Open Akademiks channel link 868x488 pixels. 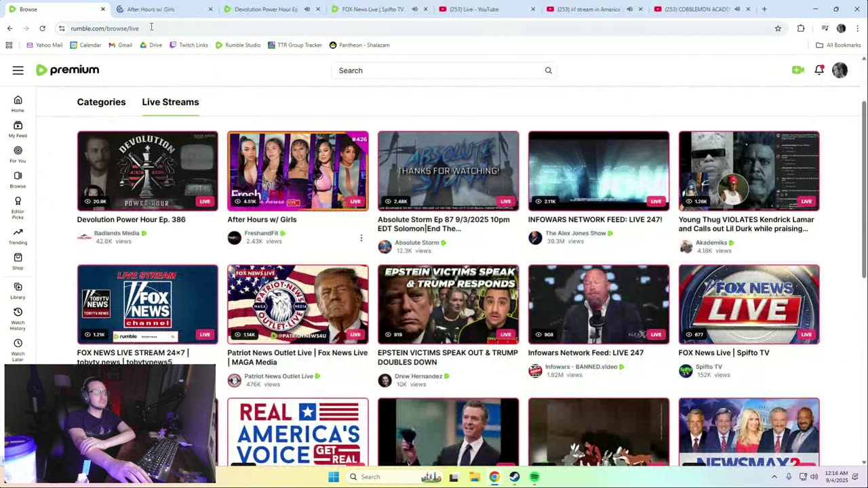[x=711, y=243]
